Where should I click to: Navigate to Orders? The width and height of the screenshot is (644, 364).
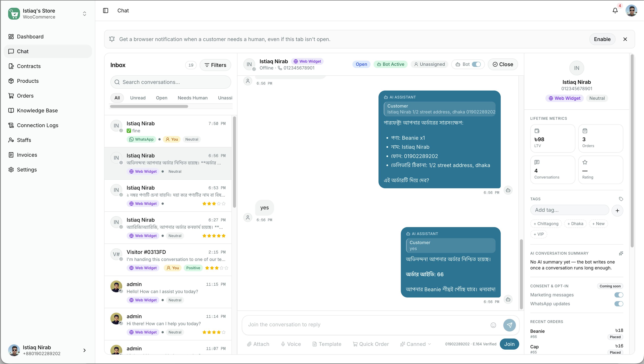(48, 96)
